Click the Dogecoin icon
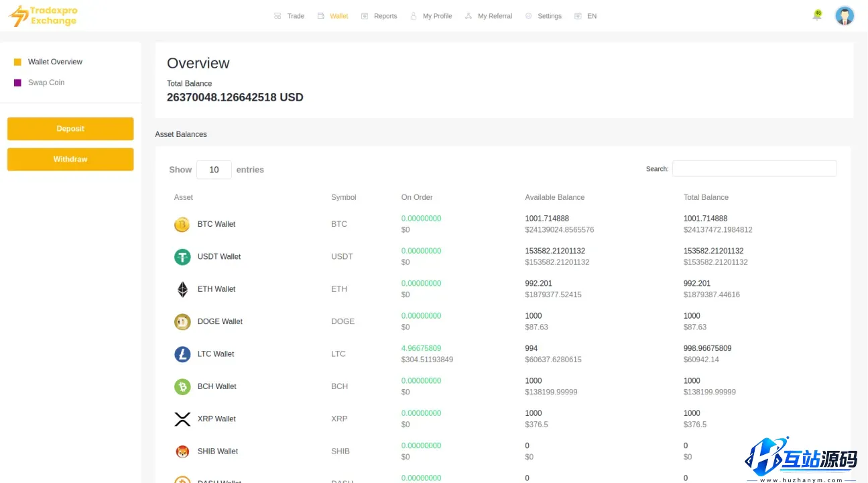The height and width of the screenshot is (483, 868). pos(182,322)
